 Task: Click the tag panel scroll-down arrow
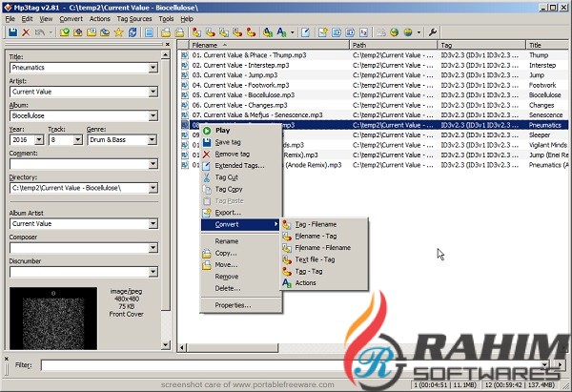165,345
